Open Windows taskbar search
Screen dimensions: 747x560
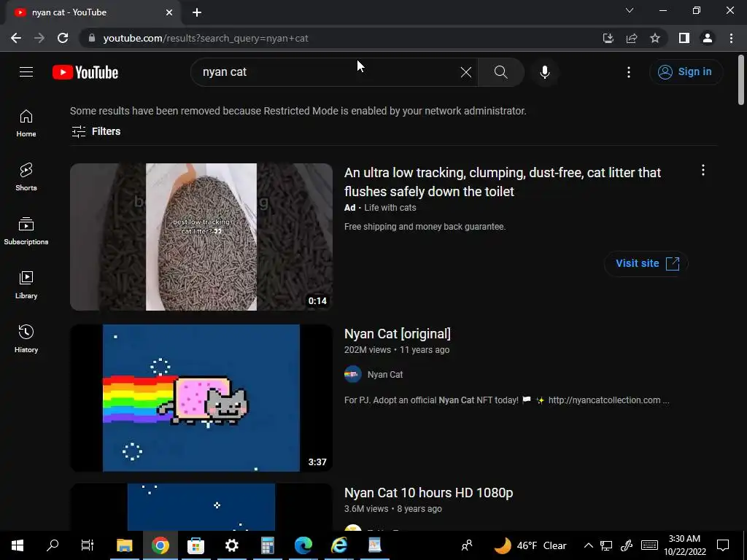click(53, 545)
